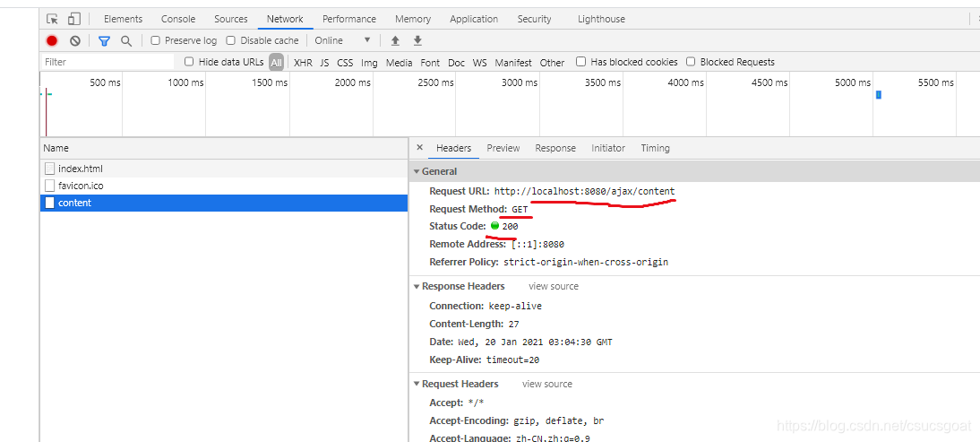Open the Online throttling dropdown
This screenshot has width=980, height=442.
pos(342,40)
